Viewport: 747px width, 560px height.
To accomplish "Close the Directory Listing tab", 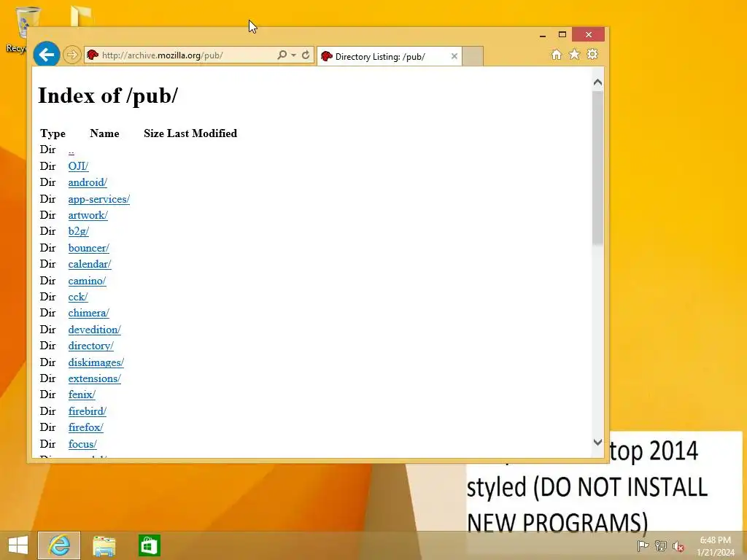I will [454, 56].
